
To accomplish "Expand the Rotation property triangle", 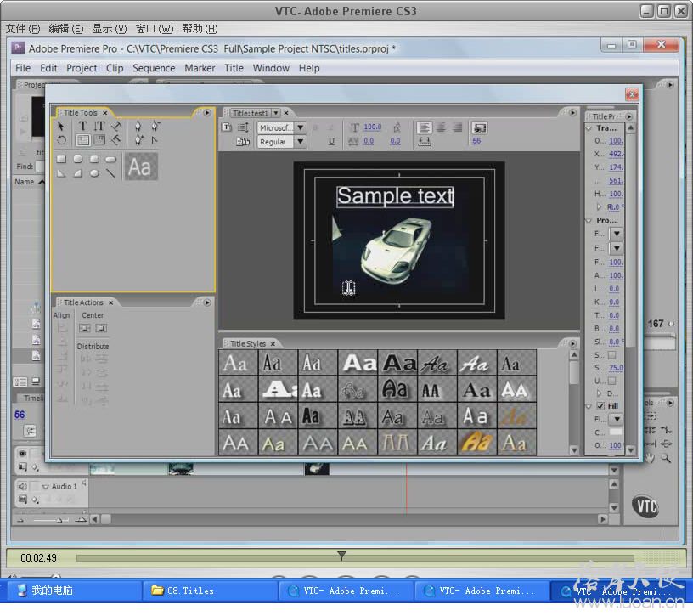I will [600, 206].
